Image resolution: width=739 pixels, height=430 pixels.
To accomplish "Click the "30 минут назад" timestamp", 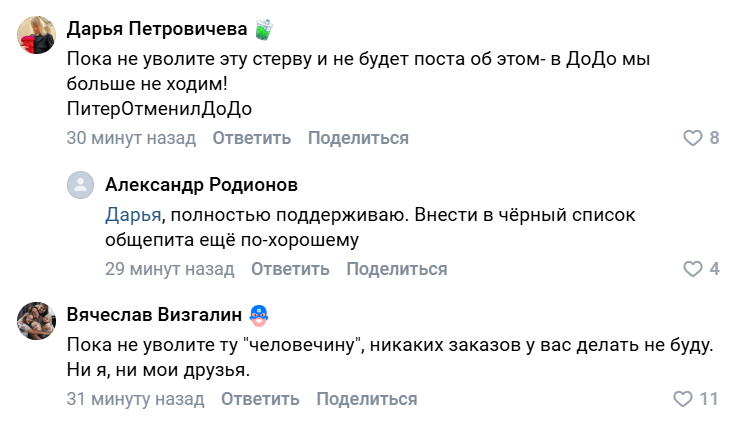I will (x=130, y=138).
